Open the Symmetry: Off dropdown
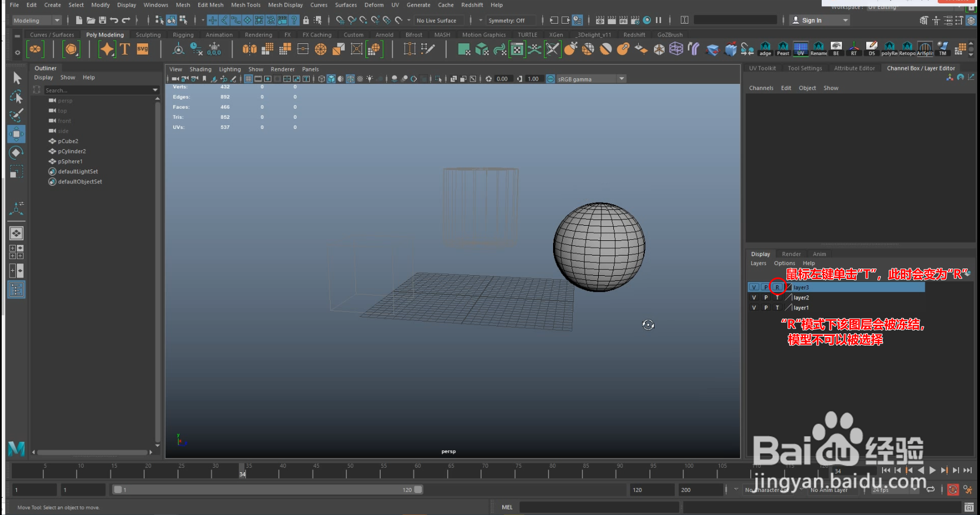This screenshot has width=980, height=515. pos(510,20)
